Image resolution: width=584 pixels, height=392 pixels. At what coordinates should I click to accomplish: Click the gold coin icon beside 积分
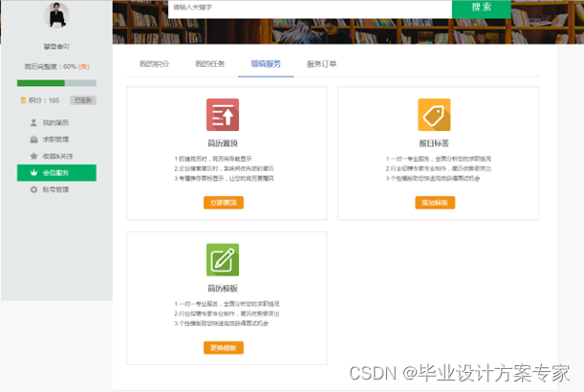(23, 100)
